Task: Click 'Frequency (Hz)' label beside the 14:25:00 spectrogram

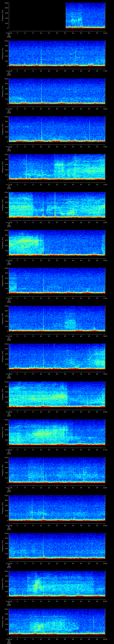Action: pos(3,621)
